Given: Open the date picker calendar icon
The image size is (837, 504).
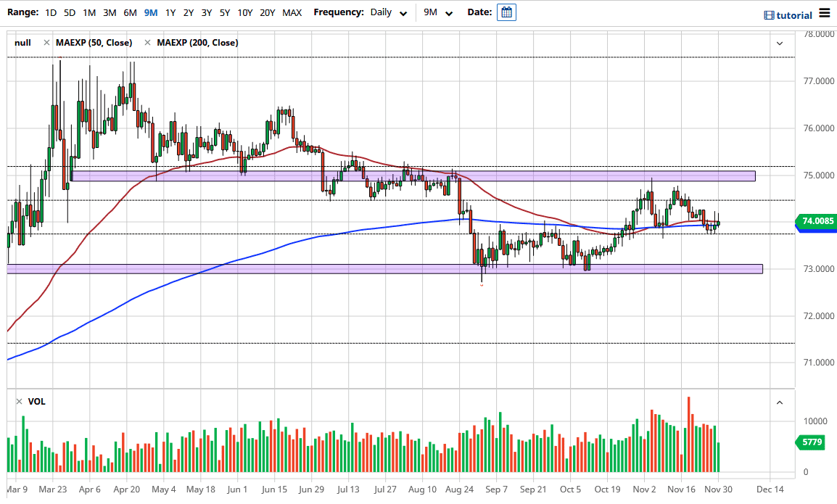Looking at the screenshot, I should click(506, 12).
